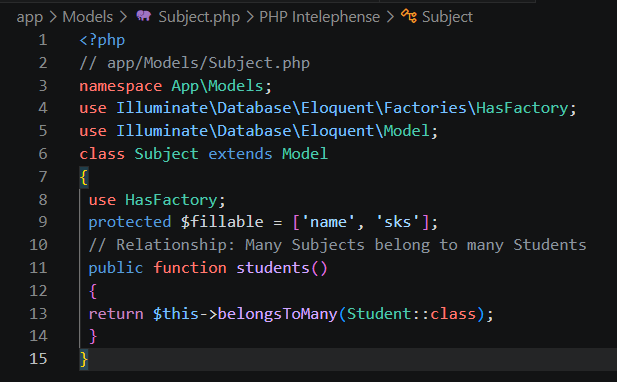Click the 'extends' keyword
This screenshot has height=382, width=617.
(x=240, y=154)
